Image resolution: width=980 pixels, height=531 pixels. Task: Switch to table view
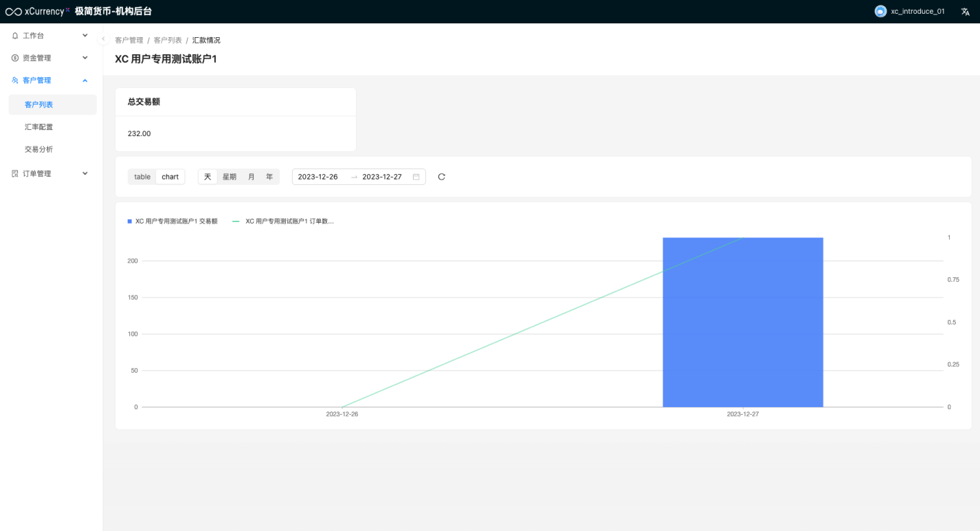click(142, 177)
